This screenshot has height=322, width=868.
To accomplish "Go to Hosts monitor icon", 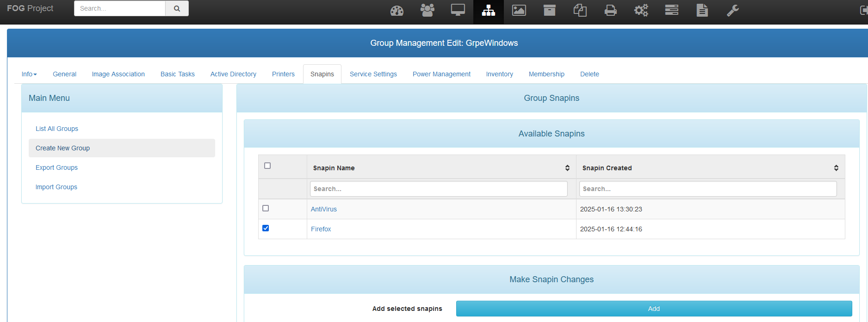I will pos(458,10).
